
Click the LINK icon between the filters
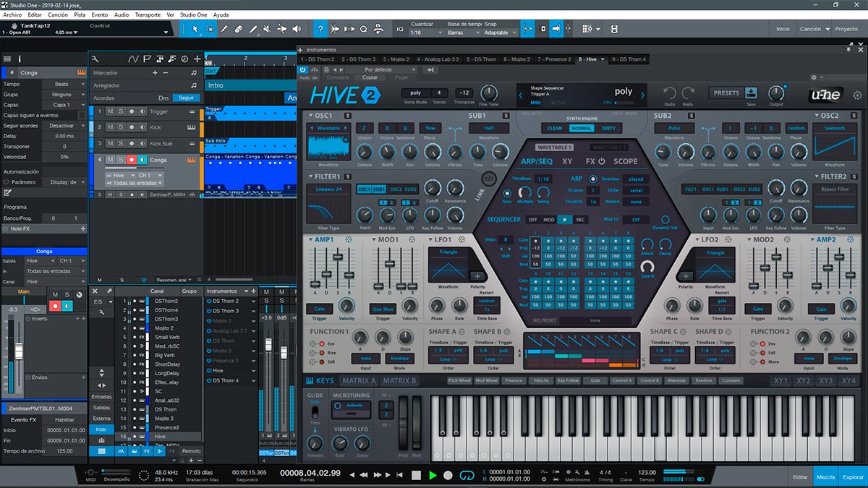point(488,178)
